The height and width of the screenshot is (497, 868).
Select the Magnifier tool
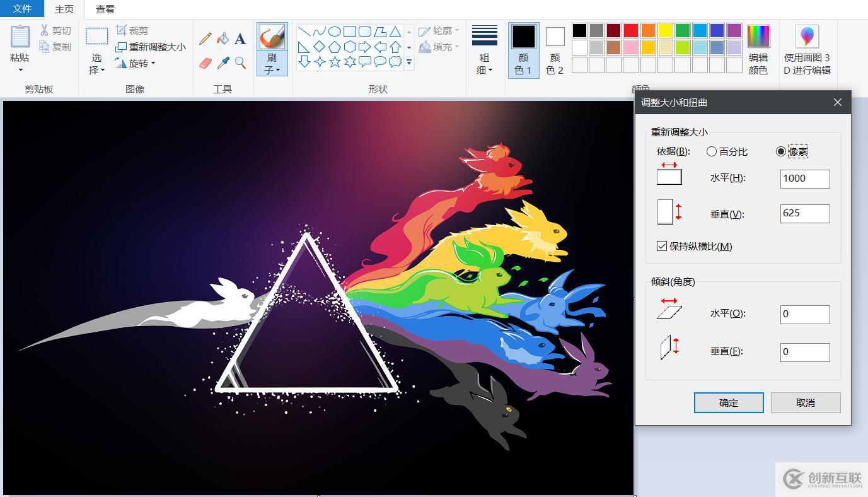click(x=240, y=63)
